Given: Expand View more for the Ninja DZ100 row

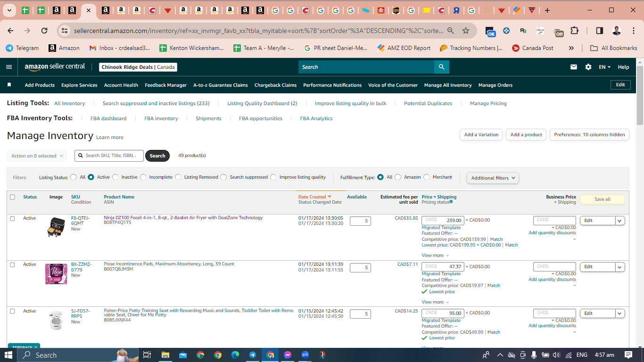Looking at the screenshot, I should (x=435, y=255).
